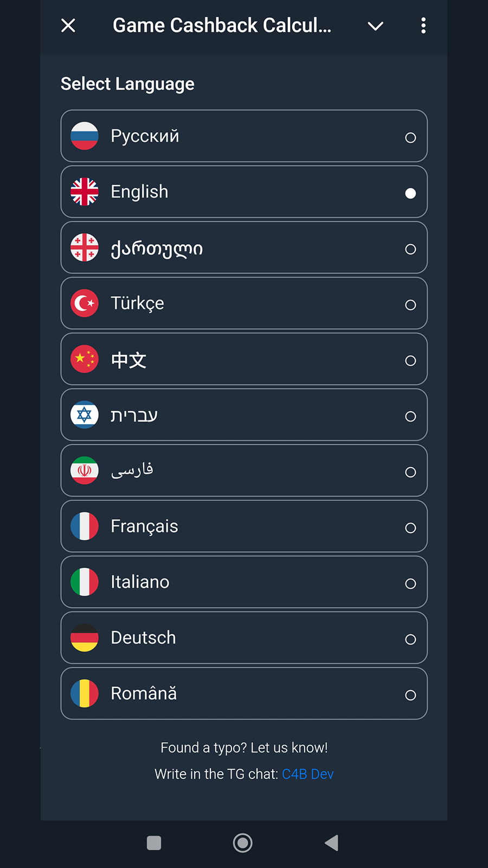Select the Русский radio button
The height and width of the screenshot is (868, 488).
coord(410,138)
